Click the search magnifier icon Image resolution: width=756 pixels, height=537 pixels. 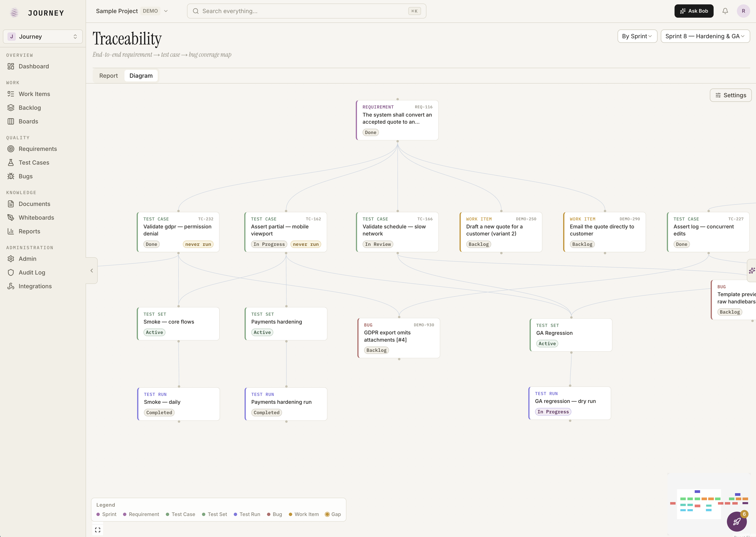196,11
